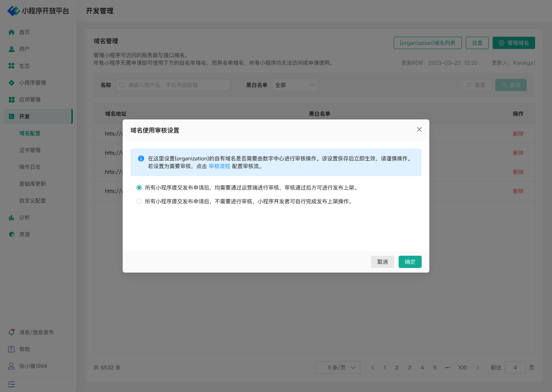
Task: Click the 应用管理 grid icon
Action: 12,100
